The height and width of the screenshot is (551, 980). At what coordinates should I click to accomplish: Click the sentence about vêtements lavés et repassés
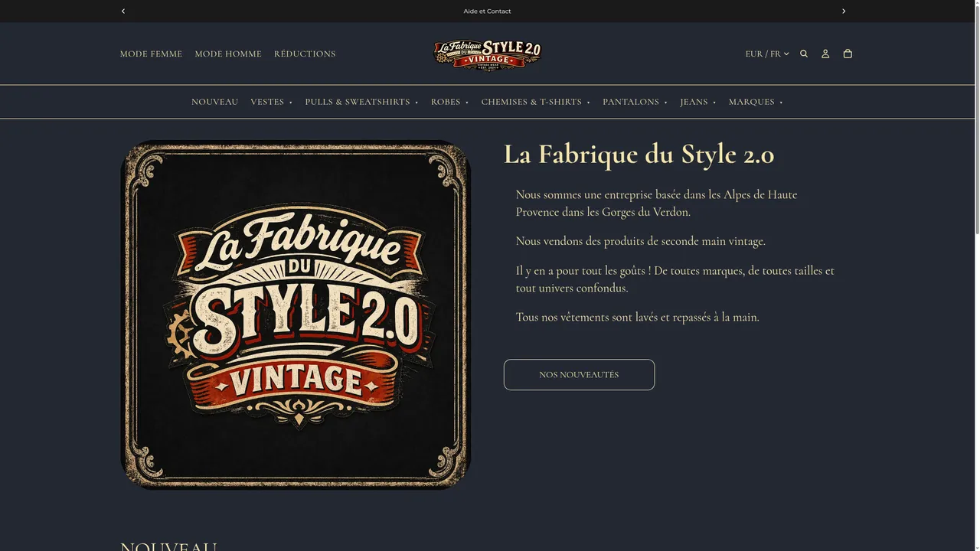point(638,317)
